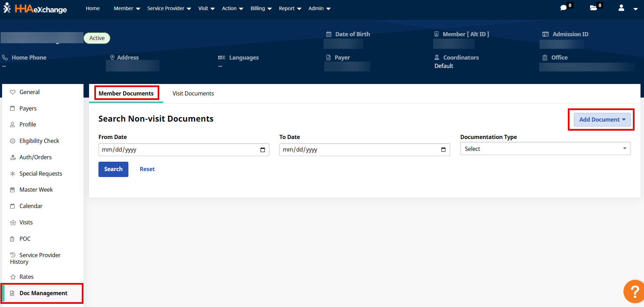Click the HHAeXchange logo
644x307 pixels.
tap(35, 8)
